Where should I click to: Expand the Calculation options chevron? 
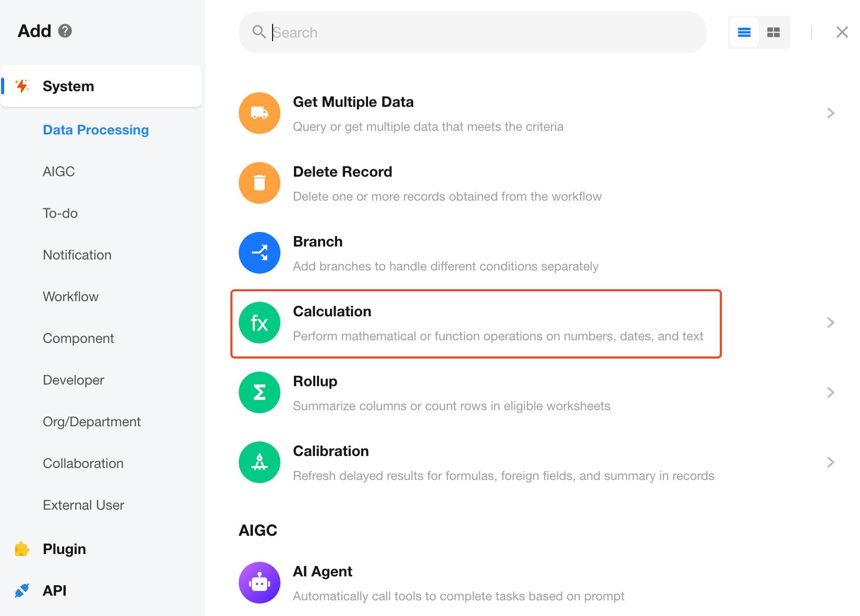831,323
